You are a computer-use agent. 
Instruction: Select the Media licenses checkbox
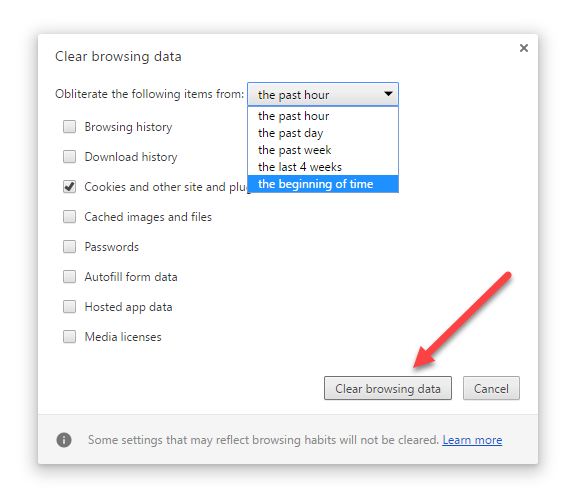point(69,337)
